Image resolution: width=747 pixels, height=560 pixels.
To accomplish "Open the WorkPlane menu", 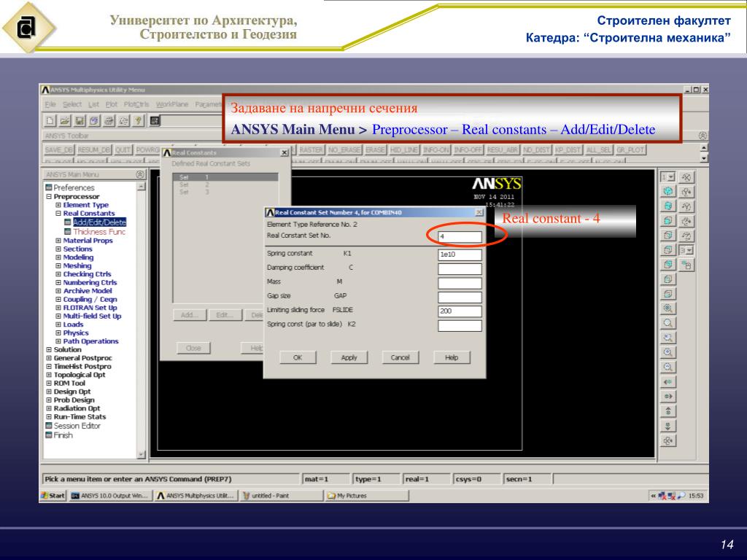I will pos(172,104).
